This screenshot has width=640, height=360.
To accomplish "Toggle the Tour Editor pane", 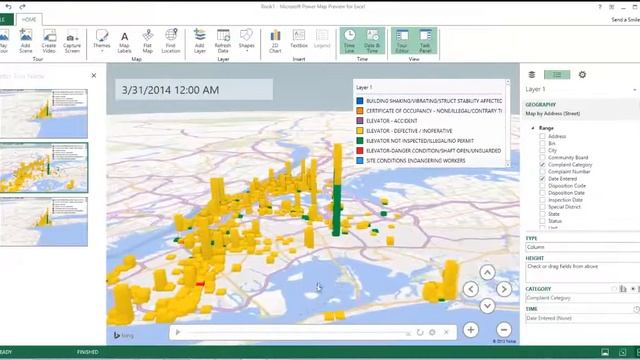I will click(402, 41).
